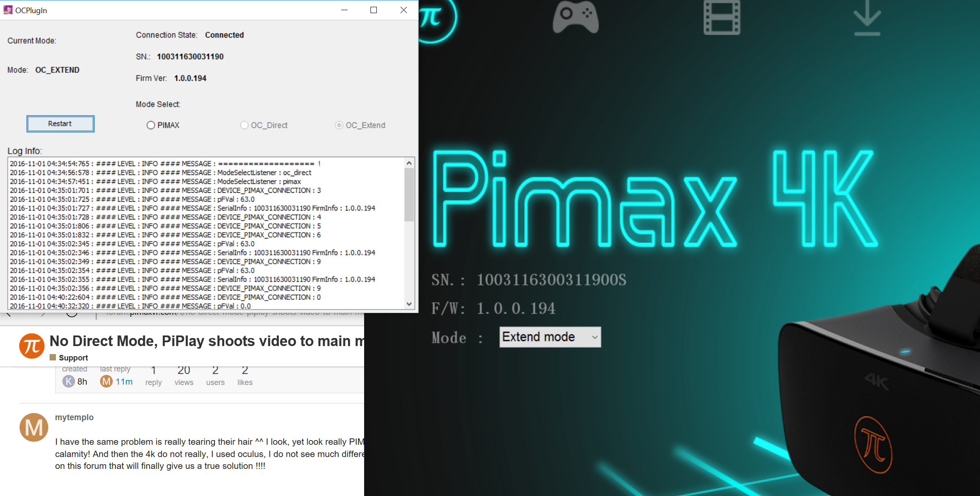This screenshot has width=980, height=496.
Task: Click the PiPlay F/W value 1.0.0.194
Action: [516, 308]
